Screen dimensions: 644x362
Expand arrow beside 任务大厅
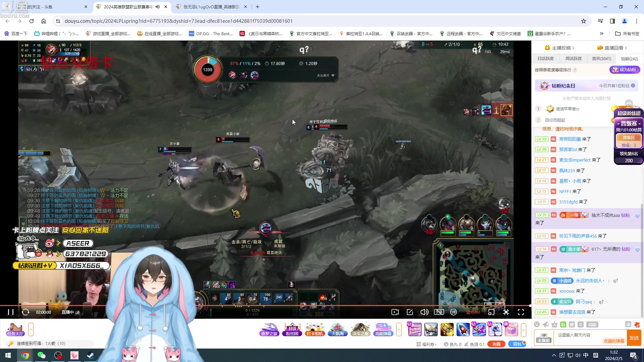click(31, 329)
